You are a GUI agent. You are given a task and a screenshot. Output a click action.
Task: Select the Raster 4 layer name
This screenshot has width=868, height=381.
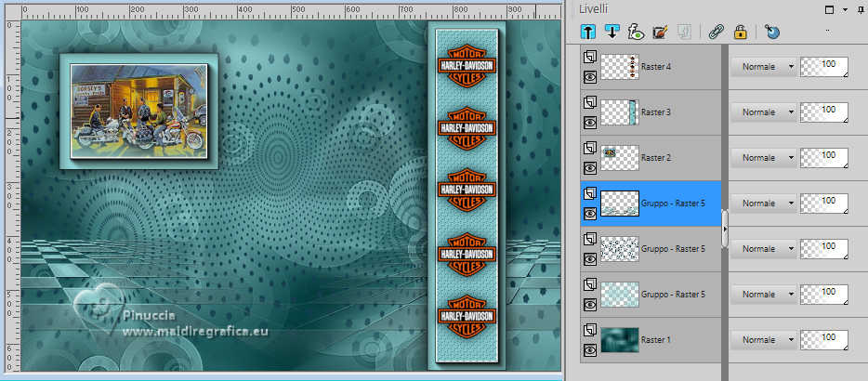(656, 67)
